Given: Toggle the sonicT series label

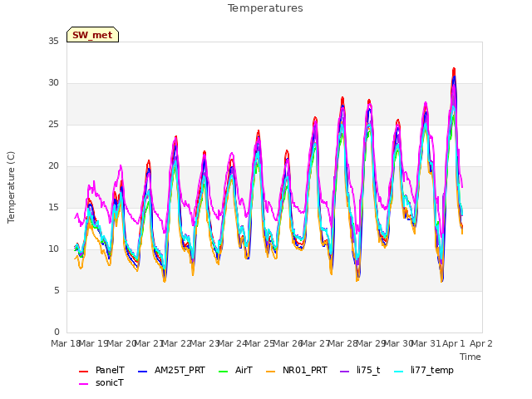Looking at the screenshot, I should click(109, 382).
